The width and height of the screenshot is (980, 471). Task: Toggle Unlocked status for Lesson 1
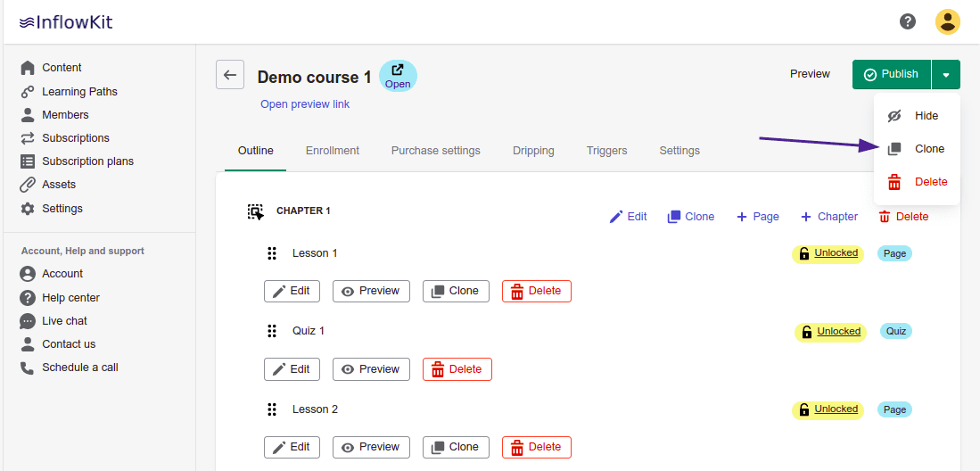click(828, 253)
